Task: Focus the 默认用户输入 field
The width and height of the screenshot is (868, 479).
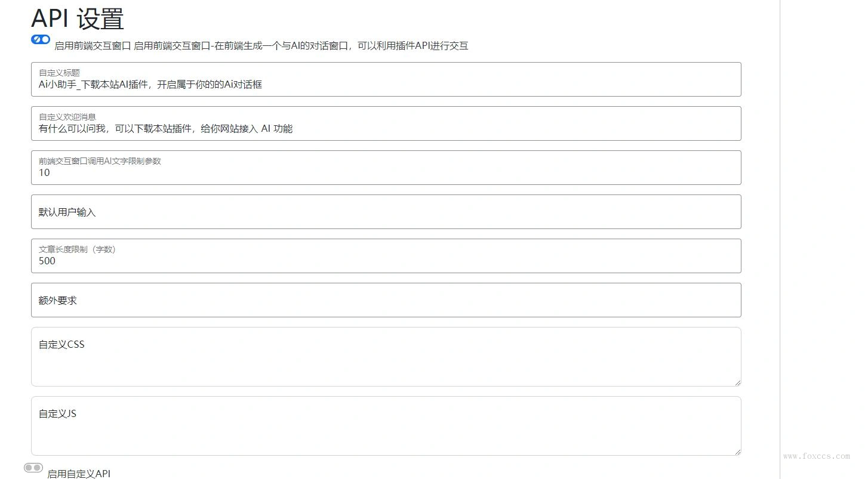Action: (386, 212)
